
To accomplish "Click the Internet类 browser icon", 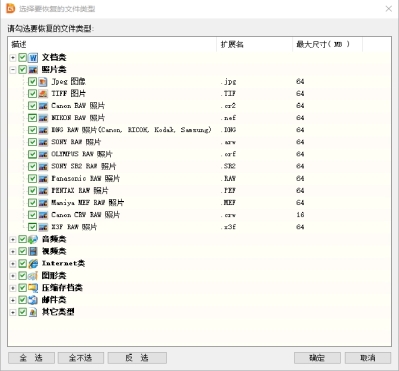I will click(x=33, y=263).
